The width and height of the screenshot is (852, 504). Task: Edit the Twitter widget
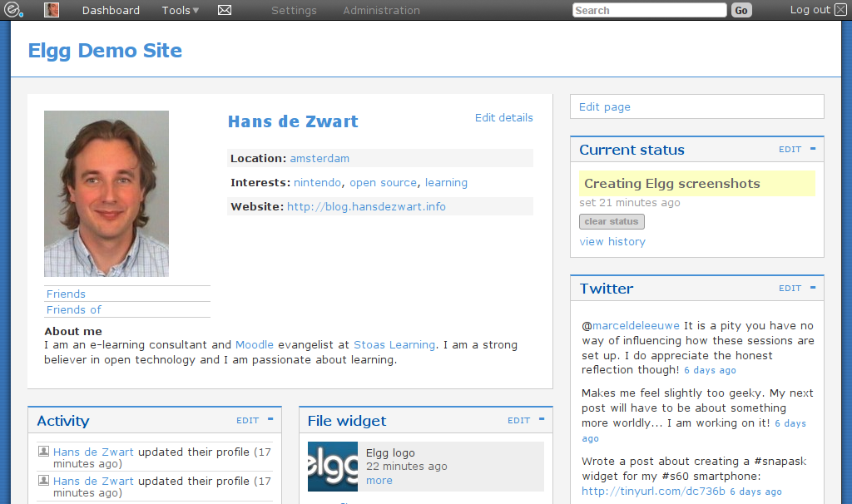point(790,289)
